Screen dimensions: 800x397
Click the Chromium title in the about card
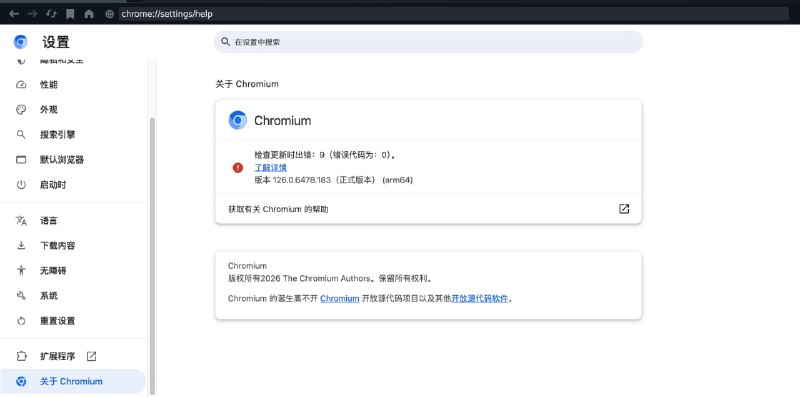283,120
